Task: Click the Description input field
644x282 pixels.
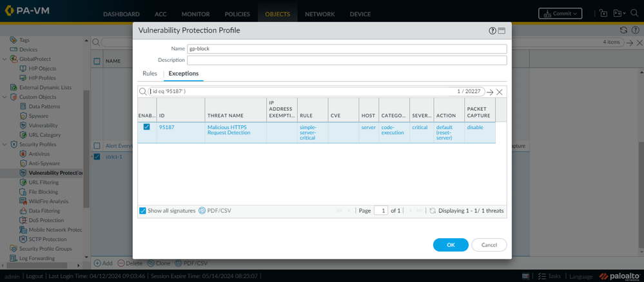Action: [346, 61]
